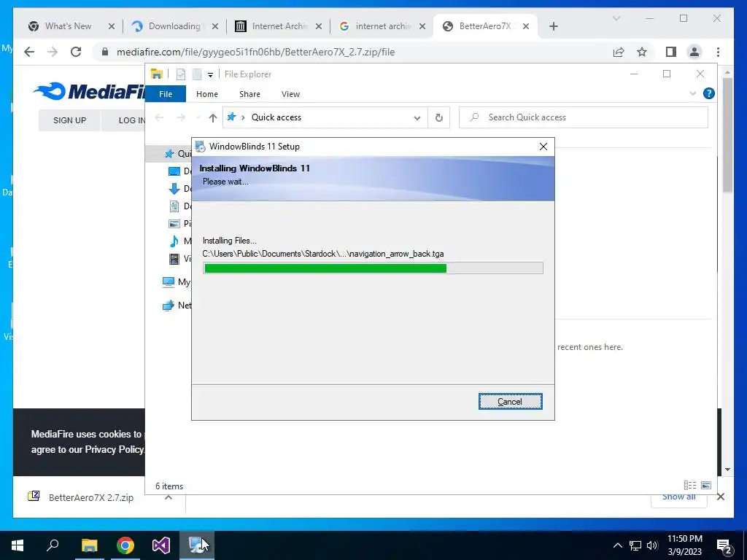Open the address bar history dropdown

(x=417, y=117)
